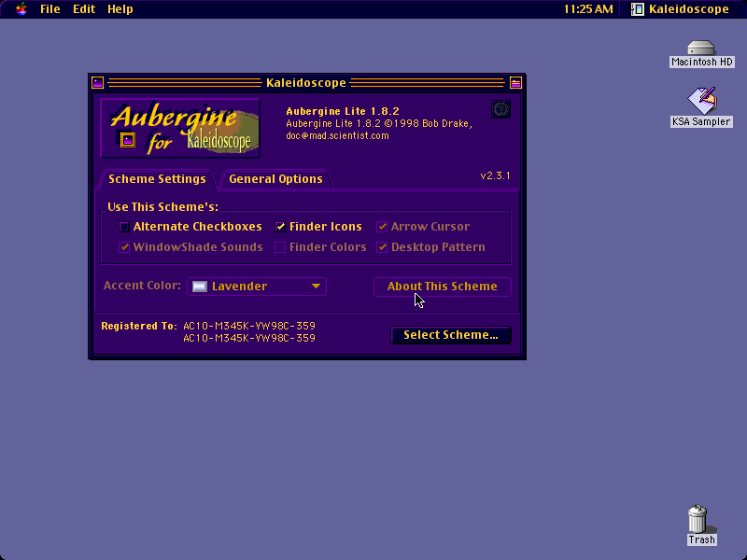Click the Aubergine for Kaleidoscope banner

click(x=180, y=128)
